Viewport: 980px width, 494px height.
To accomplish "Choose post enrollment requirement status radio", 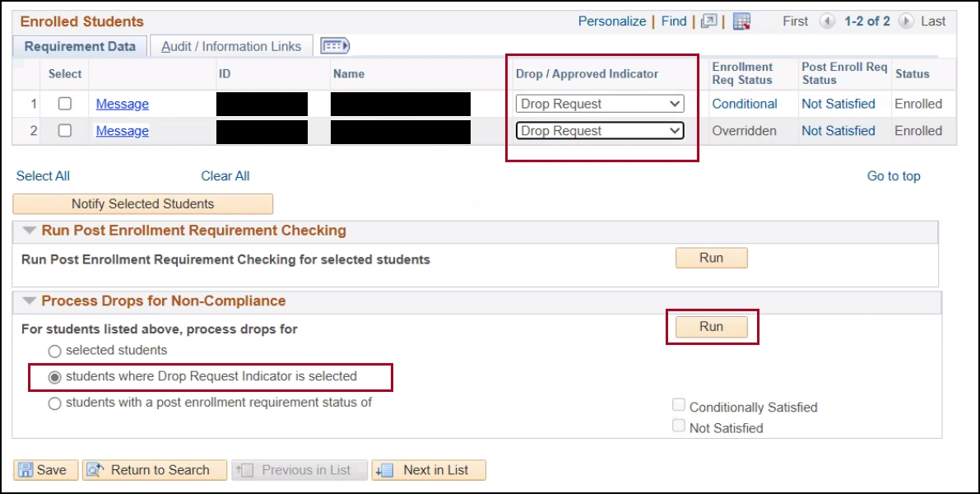I will click(x=55, y=403).
